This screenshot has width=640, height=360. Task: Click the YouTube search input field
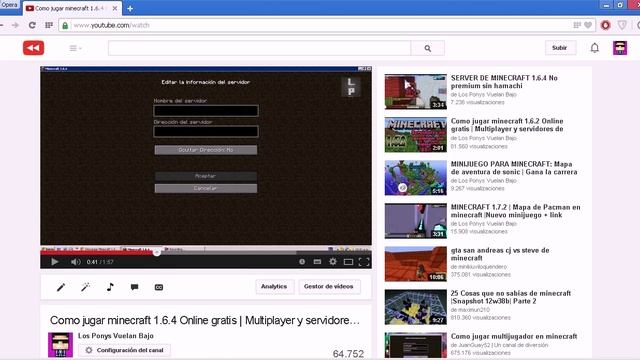[260, 48]
